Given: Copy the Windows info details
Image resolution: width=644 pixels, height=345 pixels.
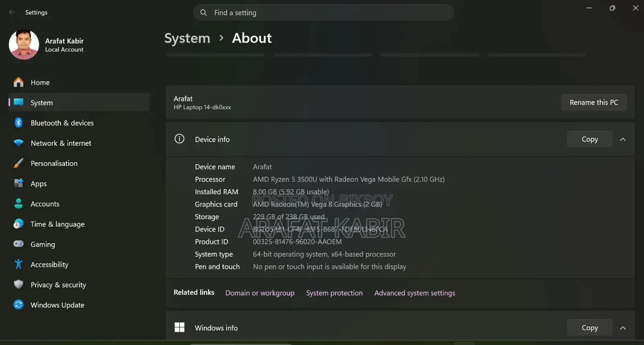Looking at the screenshot, I should coord(590,328).
